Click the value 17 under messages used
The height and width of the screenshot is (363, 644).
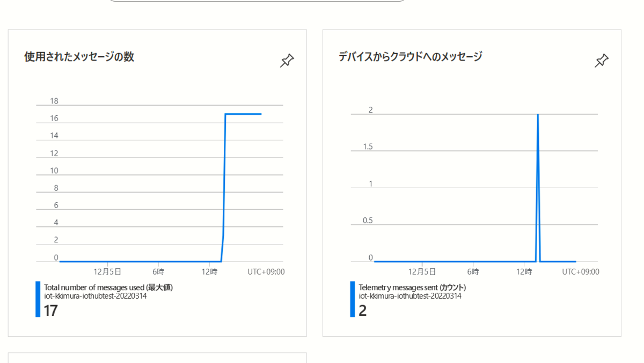[50, 310]
